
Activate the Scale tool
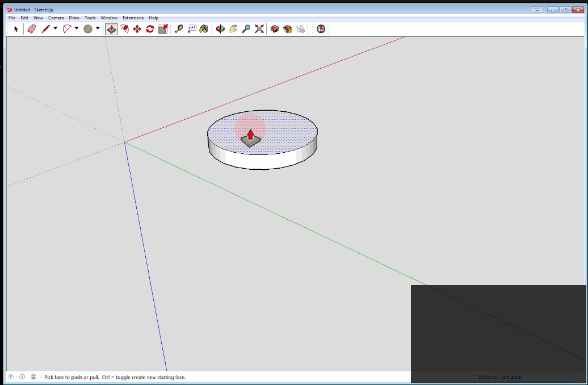pos(163,29)
